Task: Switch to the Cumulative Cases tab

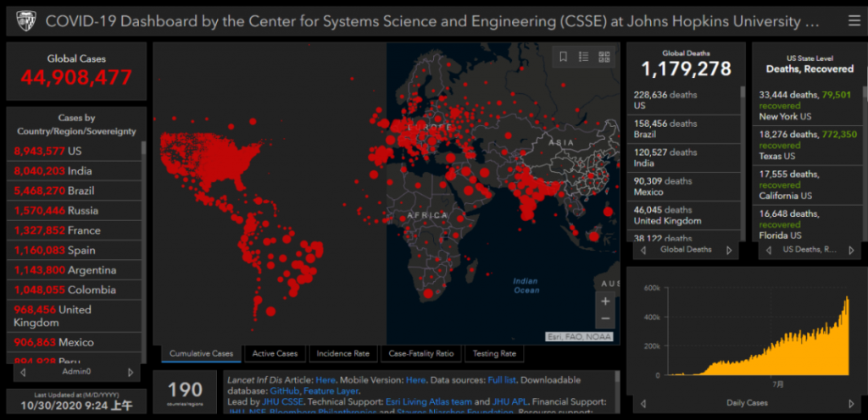Action: pyautogui.click(x=202, y=354)
